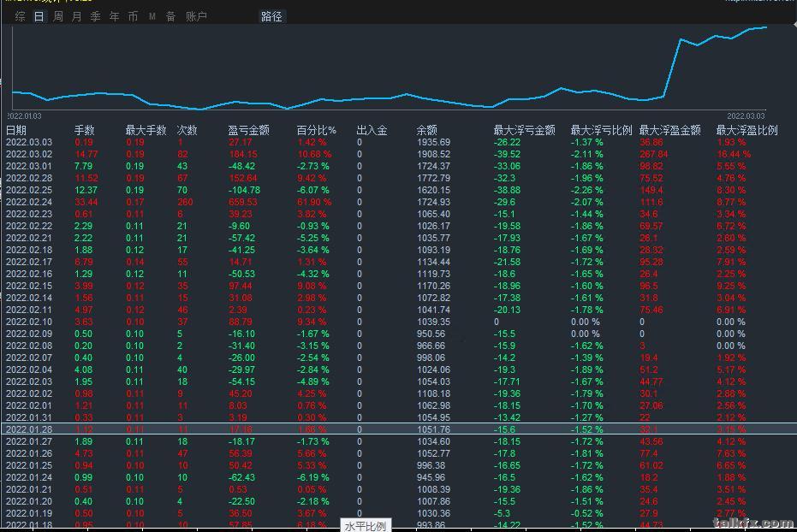Sort by the 日期 column header
This screenshot has height=532, width=797.
pos(16,130)
